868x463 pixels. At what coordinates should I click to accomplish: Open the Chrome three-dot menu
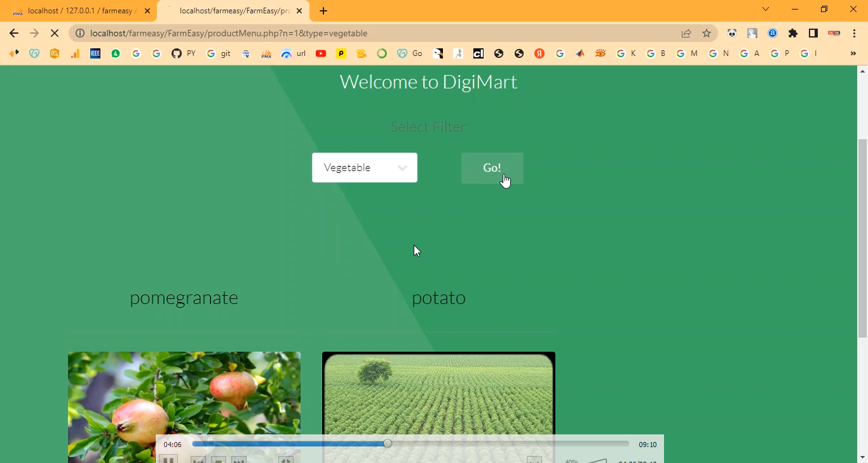point(854,33)
